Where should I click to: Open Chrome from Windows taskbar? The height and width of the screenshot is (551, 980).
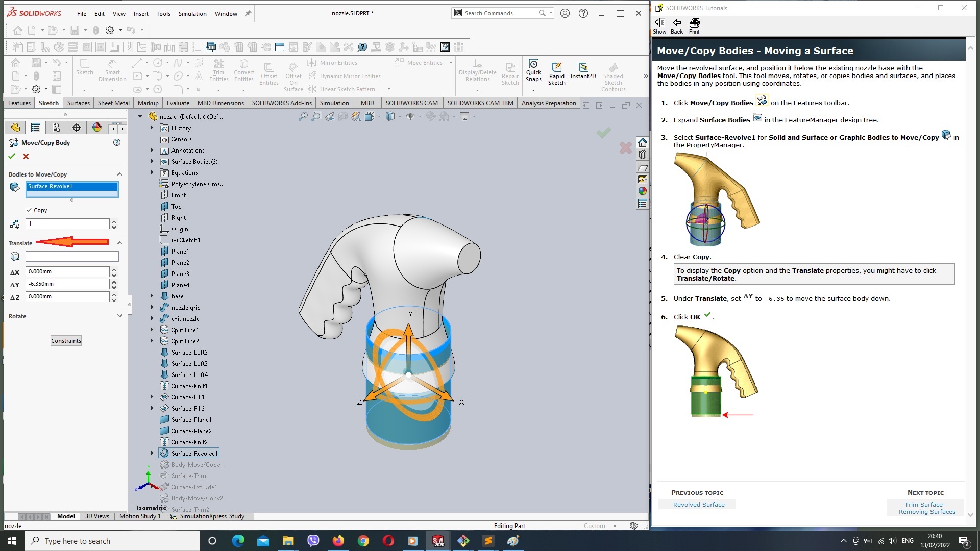(363, 541)
